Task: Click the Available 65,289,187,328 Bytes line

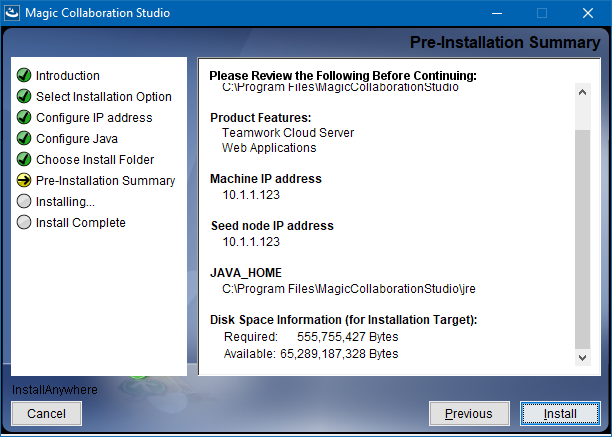Action: tap(311, 354)
